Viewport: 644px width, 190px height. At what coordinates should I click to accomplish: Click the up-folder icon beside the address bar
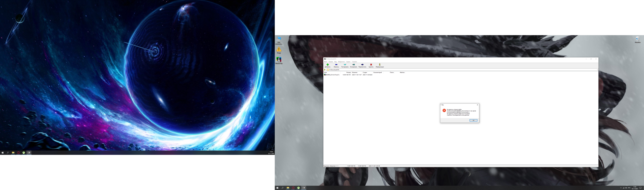coord(325,70)
